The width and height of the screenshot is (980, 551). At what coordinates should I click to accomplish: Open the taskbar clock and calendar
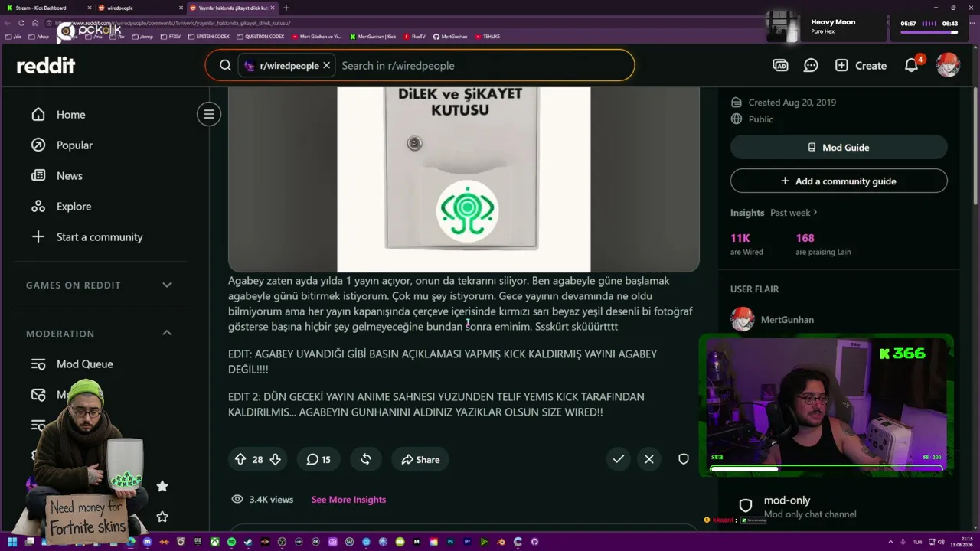[962, 542]
